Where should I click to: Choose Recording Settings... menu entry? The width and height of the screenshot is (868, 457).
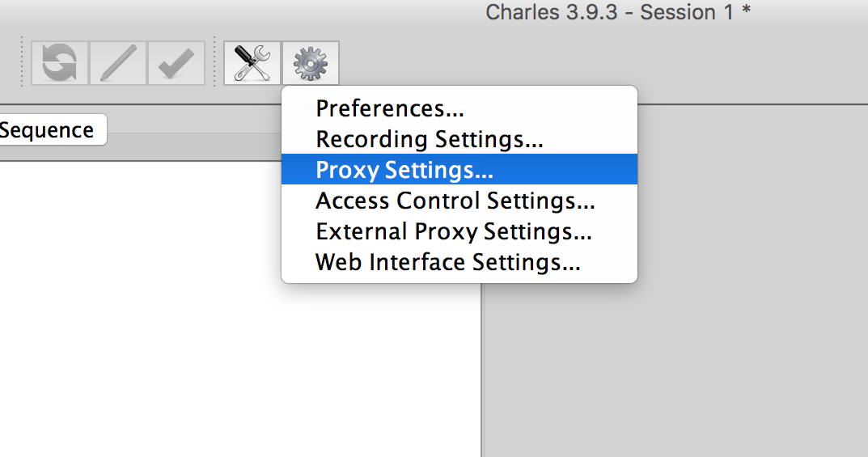[x=429, y=139]
